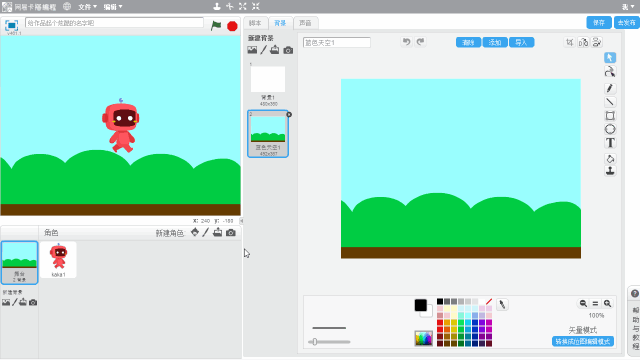Toggle the rainbow color picker palette
This screenshot has height=360, width=640.
coord(423,338)
